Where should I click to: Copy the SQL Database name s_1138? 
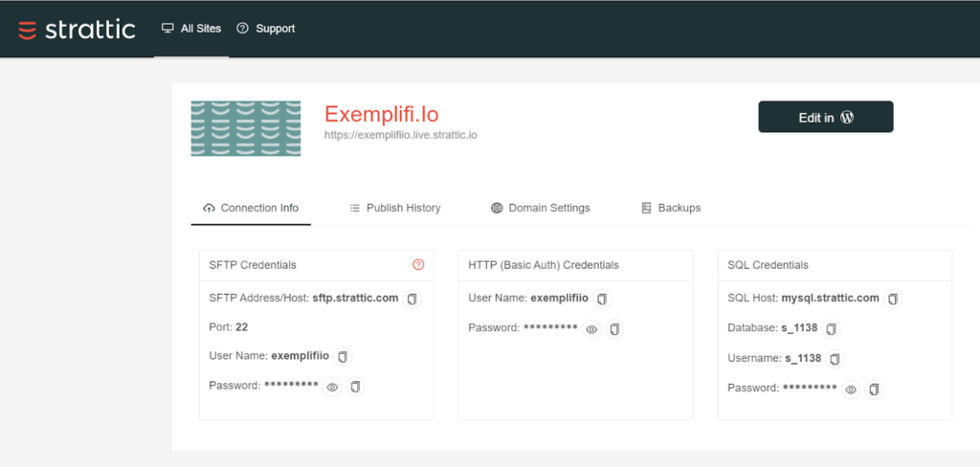pyautogui.click(x=832, y=328)
